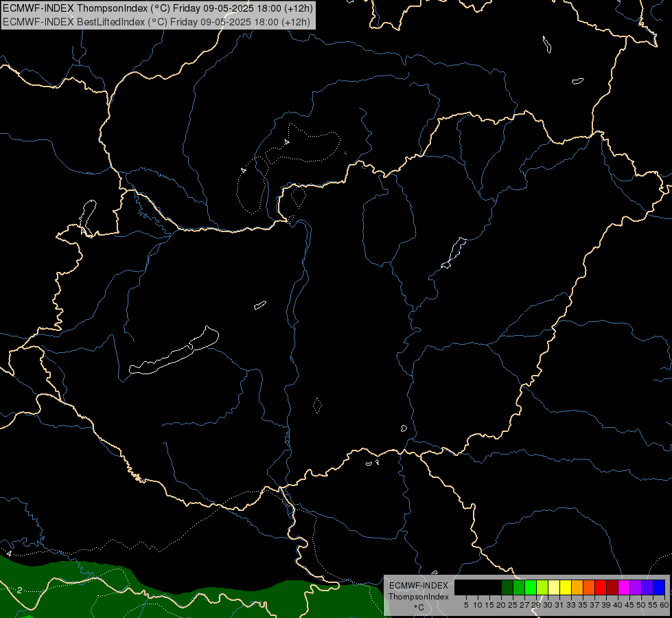Click legend tick value 35
Viewport: 672px width, 618px height.
coord(583,605)
